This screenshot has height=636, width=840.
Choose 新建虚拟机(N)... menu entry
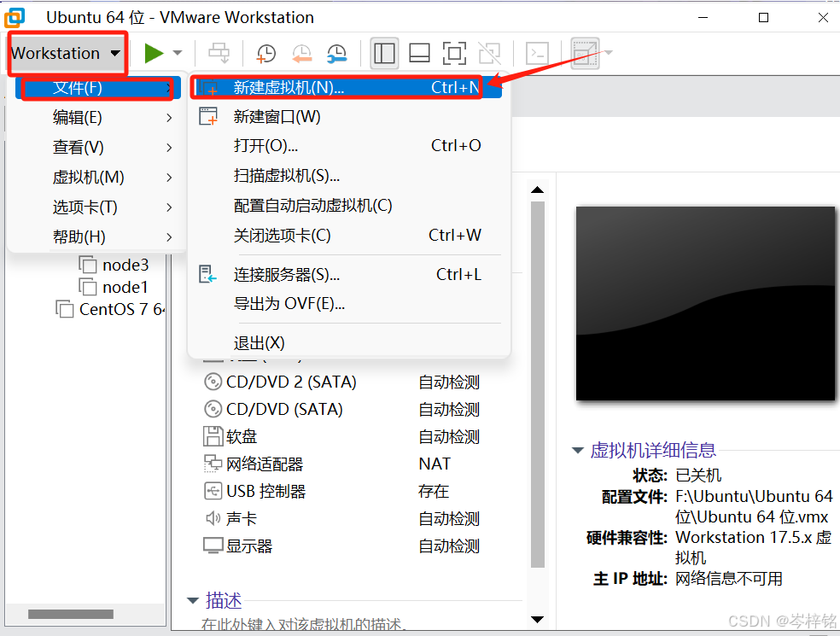click(347, 87)
